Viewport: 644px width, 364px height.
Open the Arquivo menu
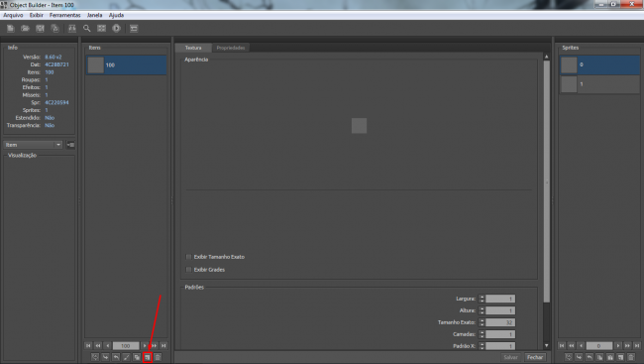(13, 15)
